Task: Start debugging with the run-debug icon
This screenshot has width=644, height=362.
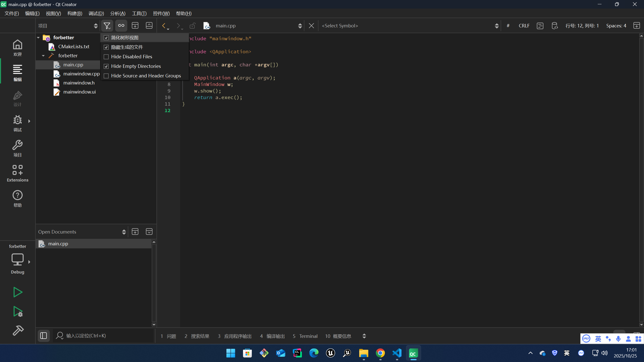Action: [x=18, y=312]
